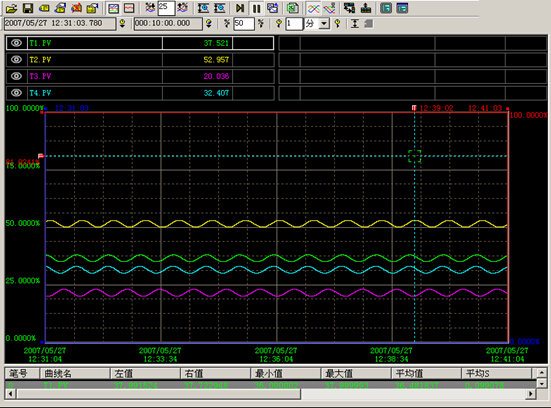
Task: Click the open folder icon
Action: 11,8
